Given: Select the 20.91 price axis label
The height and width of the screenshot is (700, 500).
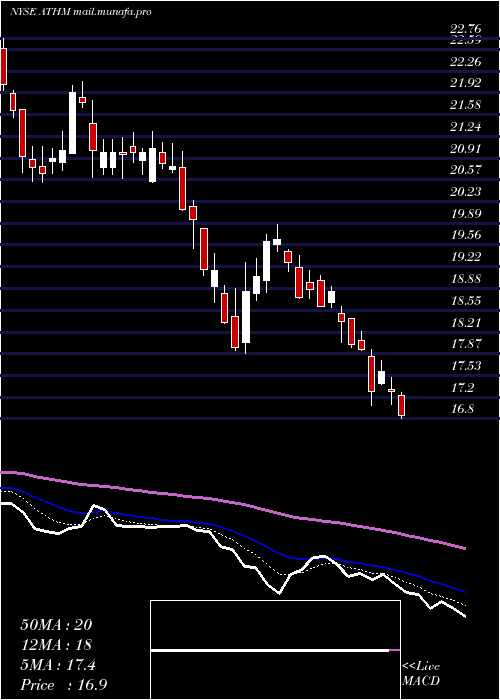Looking at the screenshot, I should point(466,149).
